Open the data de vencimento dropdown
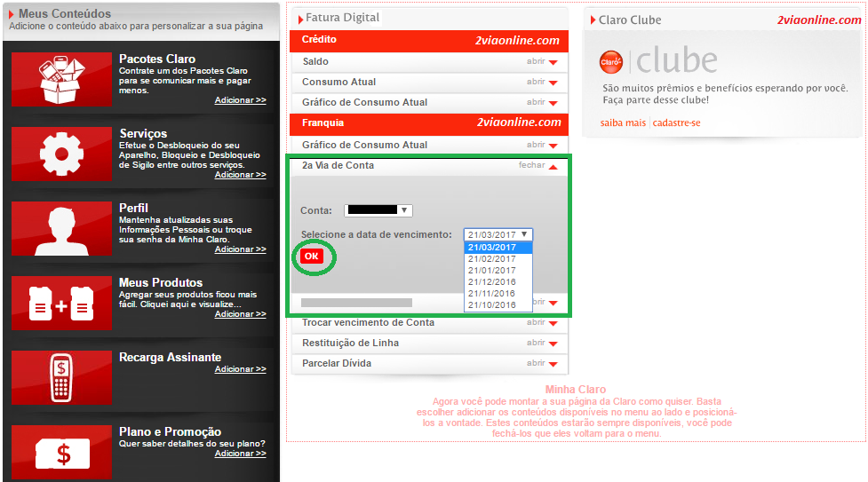 pos(498,234)
